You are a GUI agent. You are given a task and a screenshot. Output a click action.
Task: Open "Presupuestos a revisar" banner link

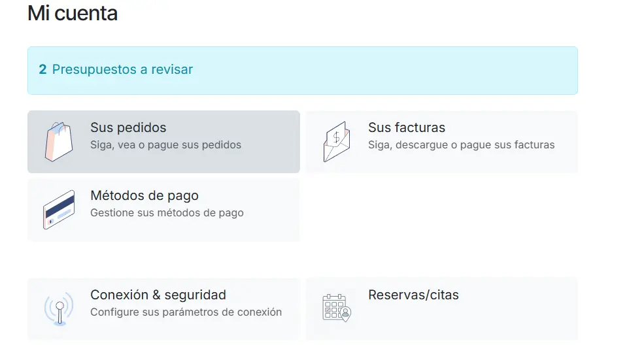[x=122, y=69]
